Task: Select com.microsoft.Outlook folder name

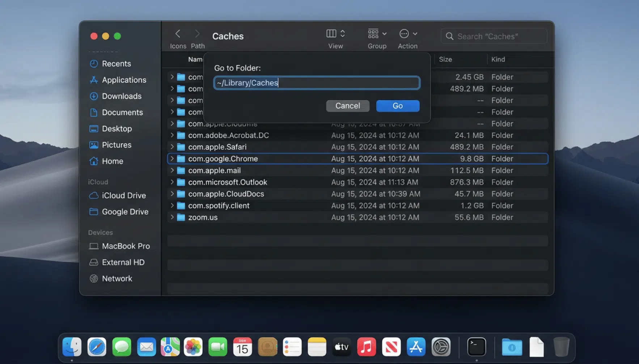Action: point(228,182)
